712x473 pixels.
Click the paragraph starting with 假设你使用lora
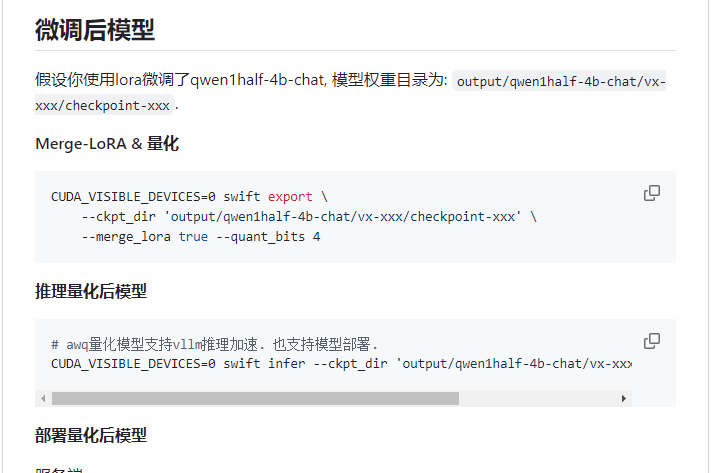pos(351,93)
